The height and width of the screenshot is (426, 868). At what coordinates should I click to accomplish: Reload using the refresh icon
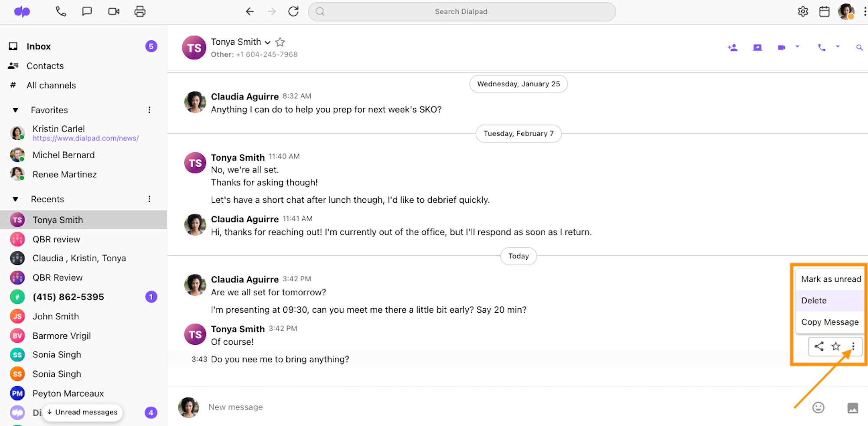tap(293, 12)
